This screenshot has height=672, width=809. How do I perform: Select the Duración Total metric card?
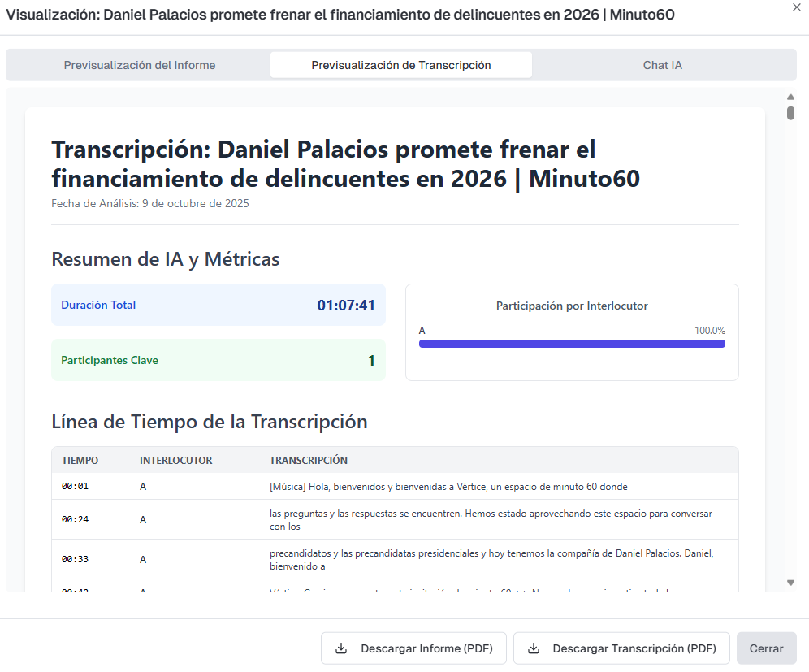tap(218, 305)
